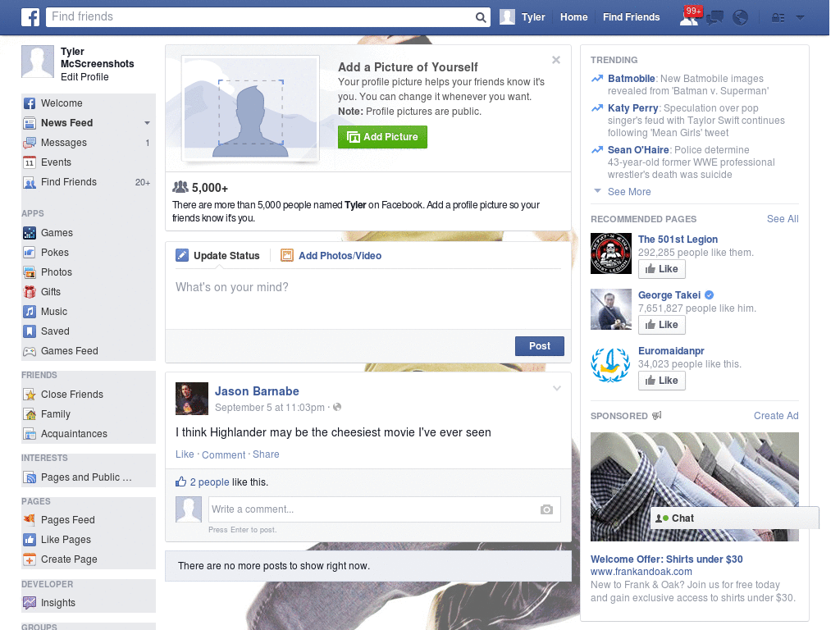Screen dimensions: 840x630
Task: Click the camera icon in comment box
Action: (x=546, y=509)
